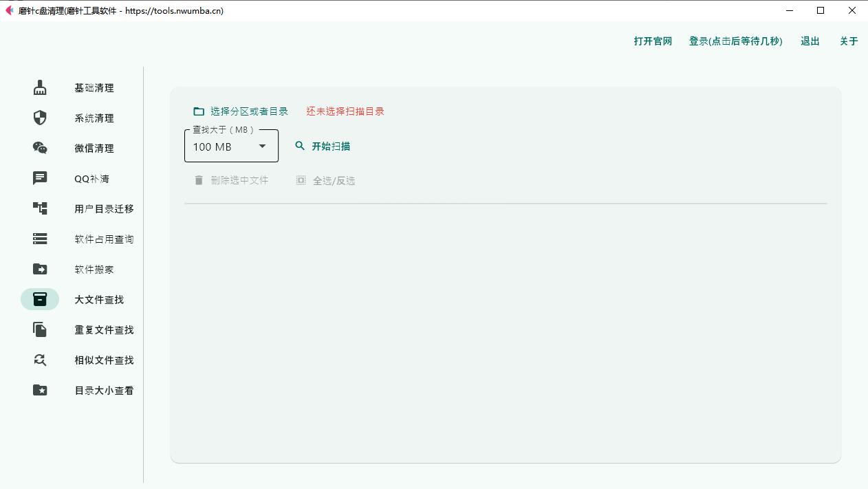Click 选择分区或者目录 to pick directory
The width and height of the screenshot is (868, 489).
coord(241,110)
